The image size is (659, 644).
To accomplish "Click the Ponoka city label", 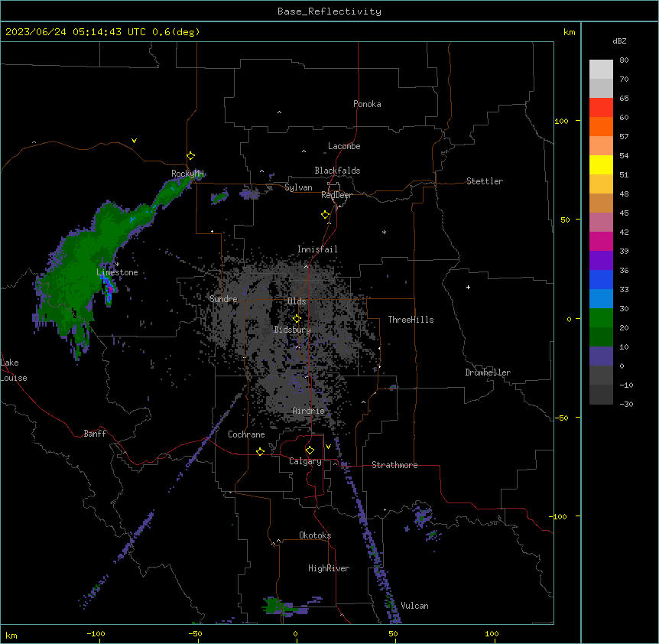I will (x=367, y=104).
